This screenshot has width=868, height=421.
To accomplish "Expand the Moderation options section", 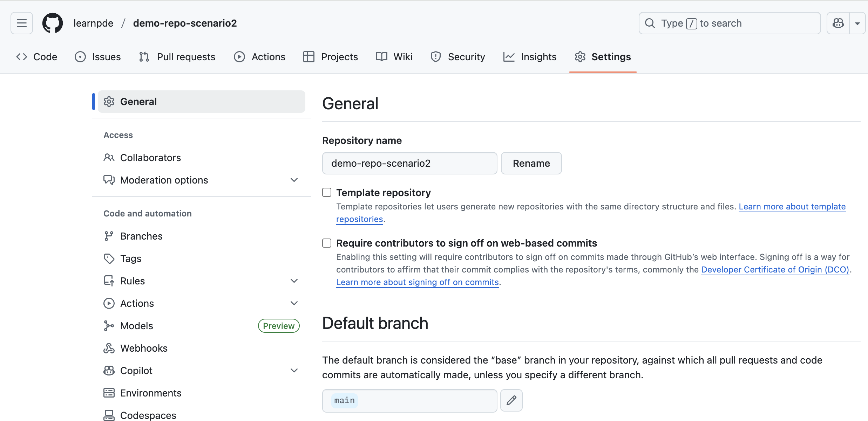I will click(x=294, y=180).
